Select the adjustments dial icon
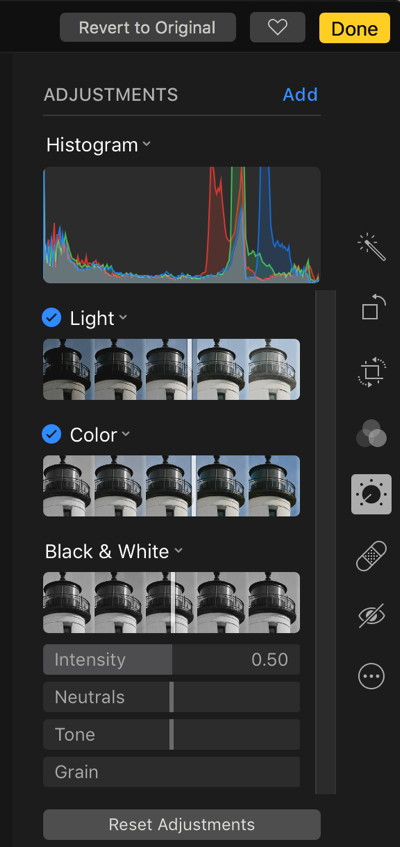Screen dimensions: 400x847 click(371, 494)
